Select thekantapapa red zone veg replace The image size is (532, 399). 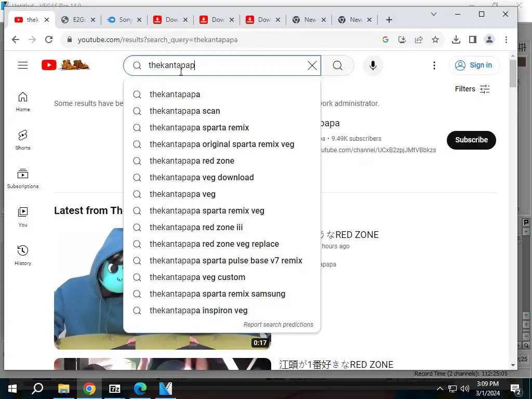222,244
